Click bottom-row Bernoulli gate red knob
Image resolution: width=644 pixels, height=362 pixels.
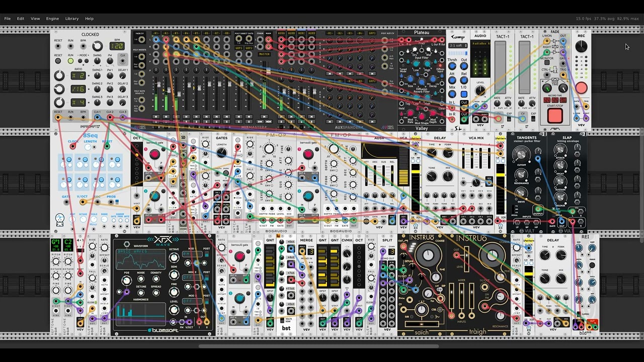239,257
